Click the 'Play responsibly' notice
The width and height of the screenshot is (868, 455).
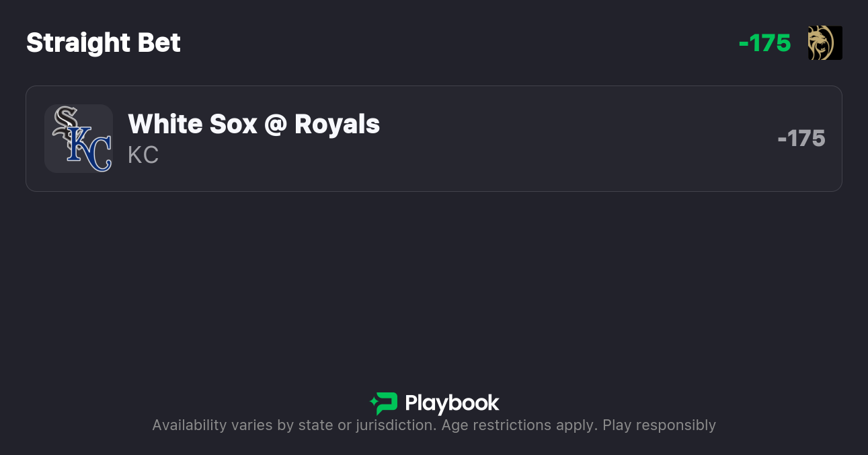[x=659, y=425]
